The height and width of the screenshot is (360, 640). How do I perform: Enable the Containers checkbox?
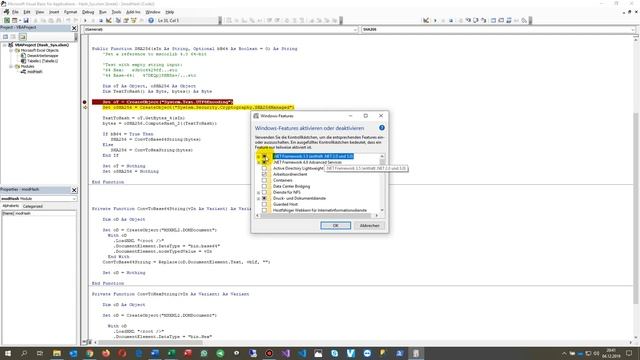264,180
